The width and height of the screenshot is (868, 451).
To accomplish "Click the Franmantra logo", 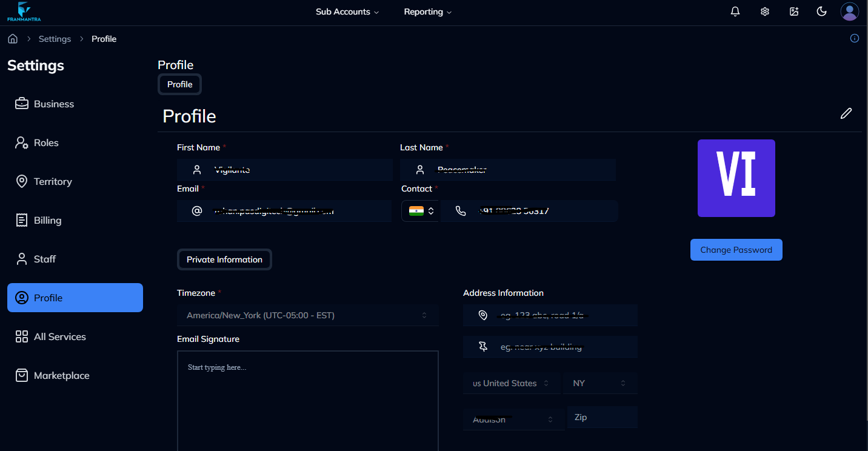I will point(24,12).
